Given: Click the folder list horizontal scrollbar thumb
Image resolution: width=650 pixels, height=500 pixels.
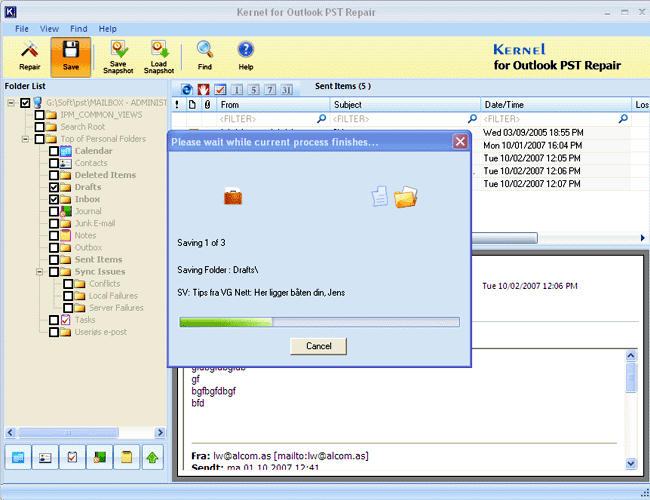Looking at the screenshot, I should tap(68, 432).
